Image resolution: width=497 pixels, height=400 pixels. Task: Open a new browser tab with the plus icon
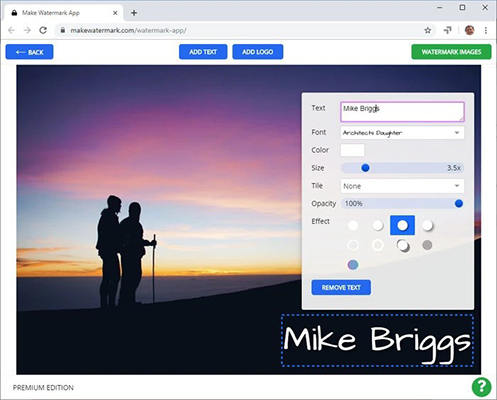pyautogui.click(x=134, y=13)
